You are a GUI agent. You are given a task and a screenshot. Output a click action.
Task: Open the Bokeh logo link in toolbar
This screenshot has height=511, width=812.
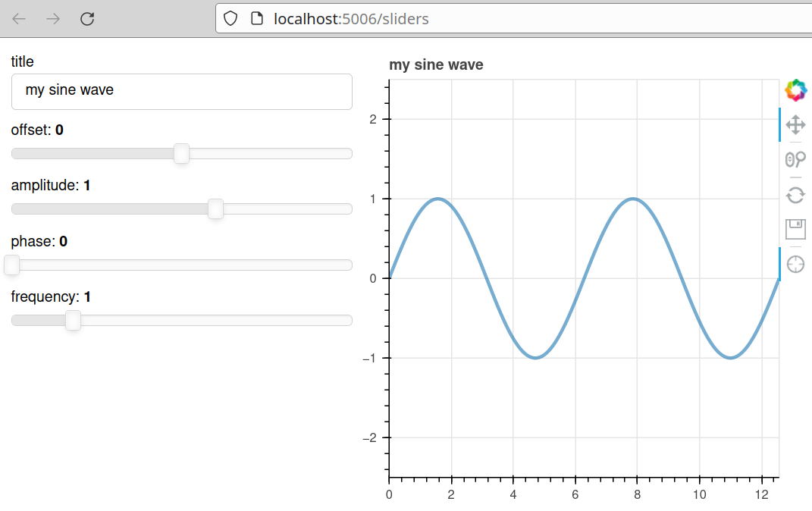[x=795, y=90]
